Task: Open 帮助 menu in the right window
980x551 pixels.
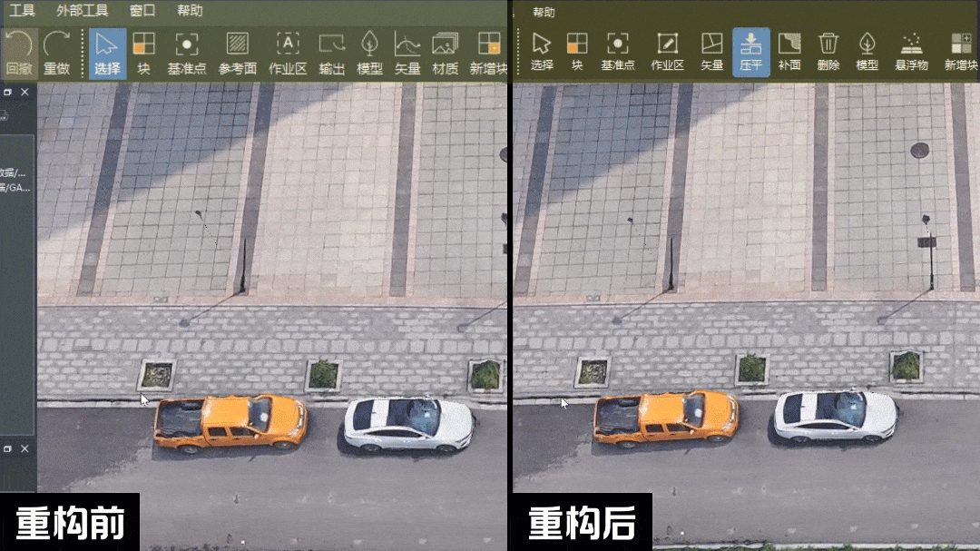Action: [x=544, y=12]
